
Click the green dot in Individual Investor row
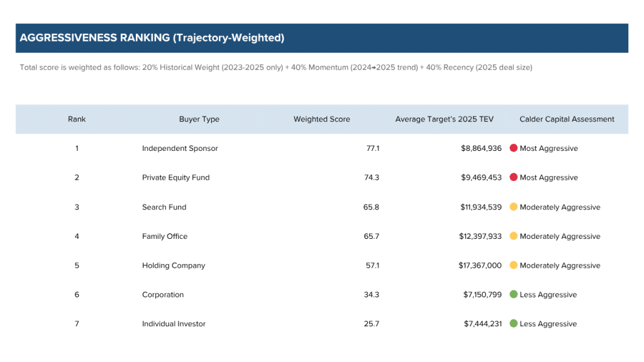point(513,324)
